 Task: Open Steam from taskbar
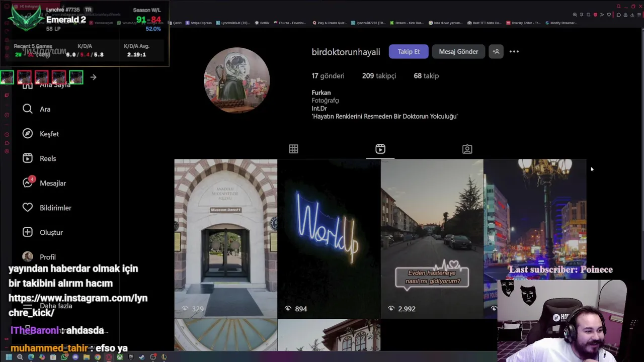(142, 357)
